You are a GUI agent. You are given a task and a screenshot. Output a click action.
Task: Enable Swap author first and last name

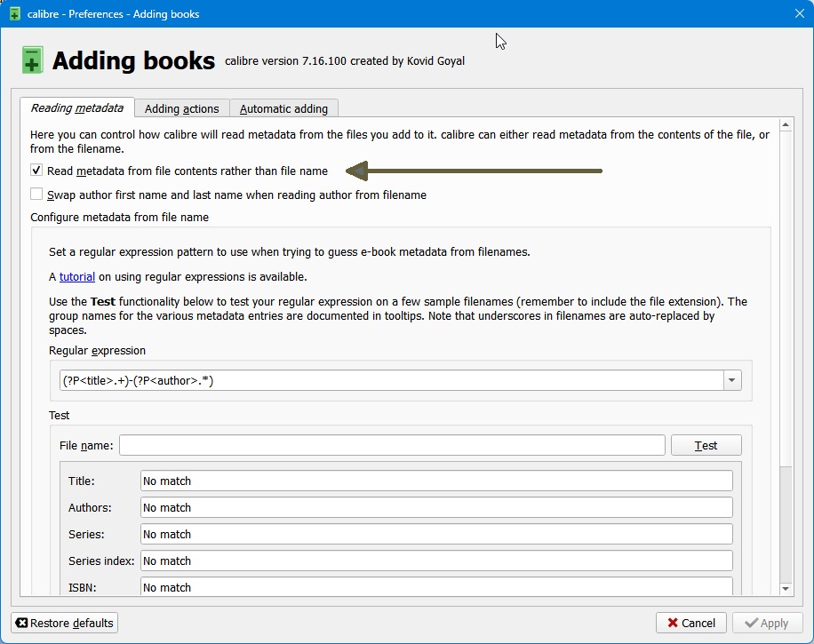36,195
